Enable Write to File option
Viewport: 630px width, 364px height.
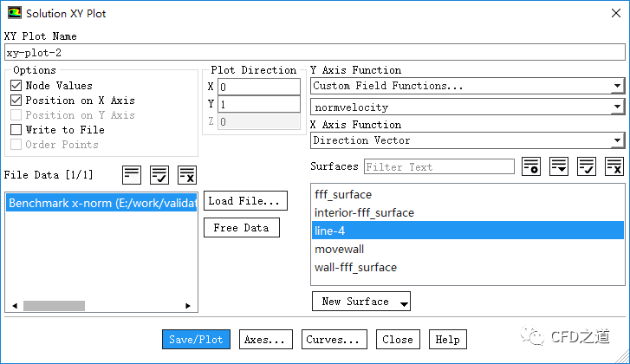pyautogui.click(x=16, y=130)
